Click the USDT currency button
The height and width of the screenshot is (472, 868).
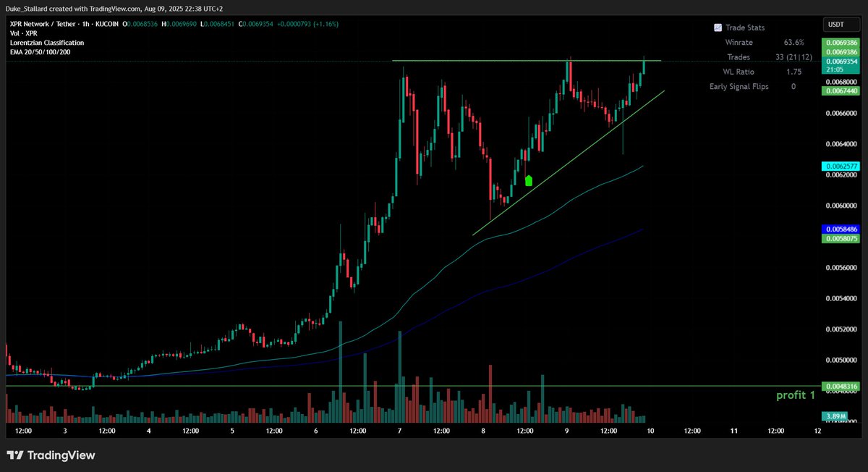[841, 24]
